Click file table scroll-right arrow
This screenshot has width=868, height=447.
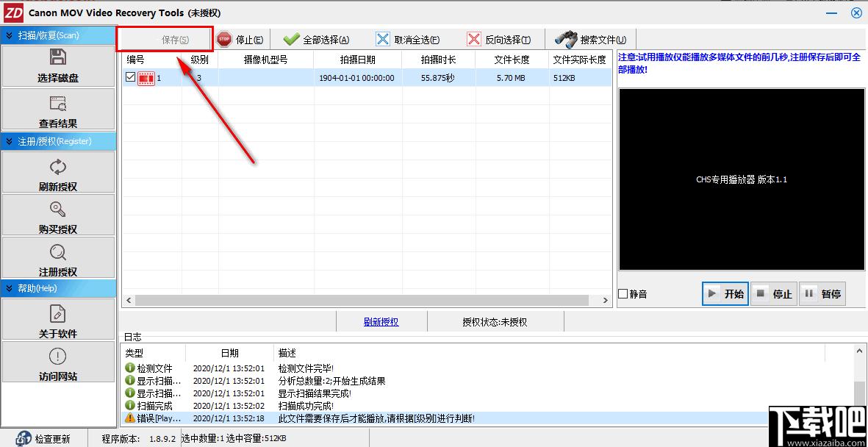(605, 300)
